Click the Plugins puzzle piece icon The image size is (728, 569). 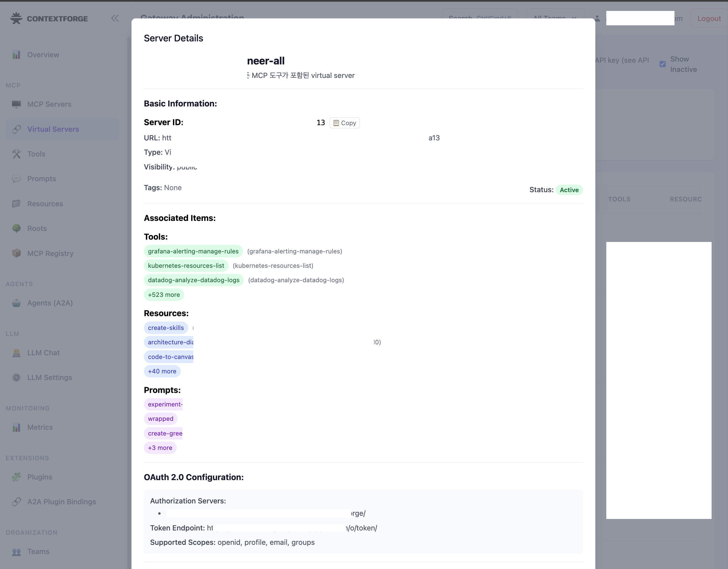(16, 477)
